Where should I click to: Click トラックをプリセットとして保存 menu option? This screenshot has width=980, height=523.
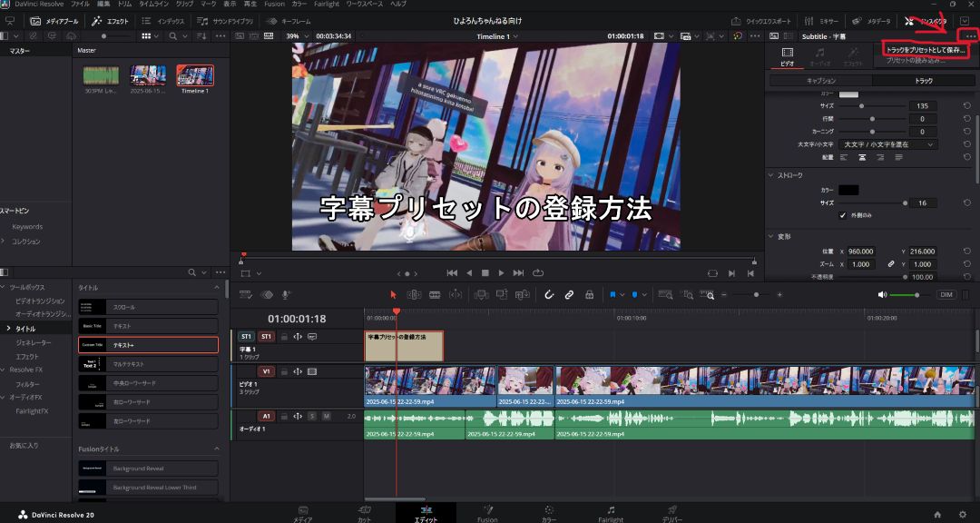point(925,50)
